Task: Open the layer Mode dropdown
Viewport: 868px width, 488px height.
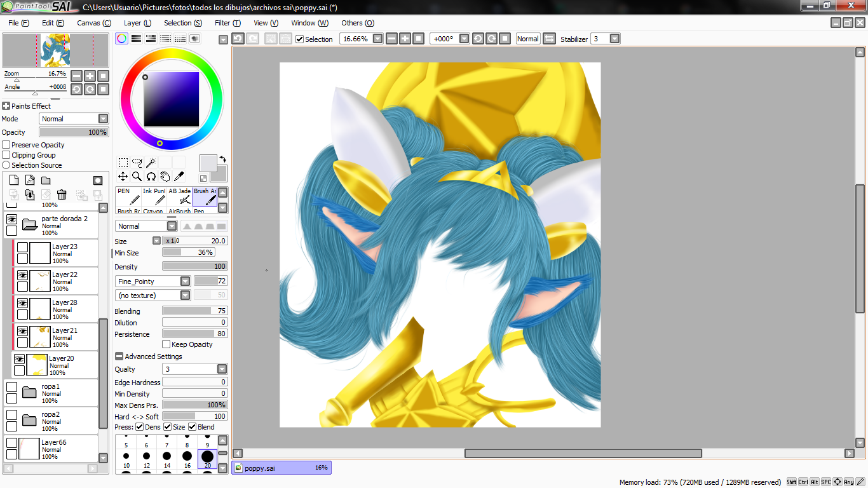Action: tap(103, 119)
